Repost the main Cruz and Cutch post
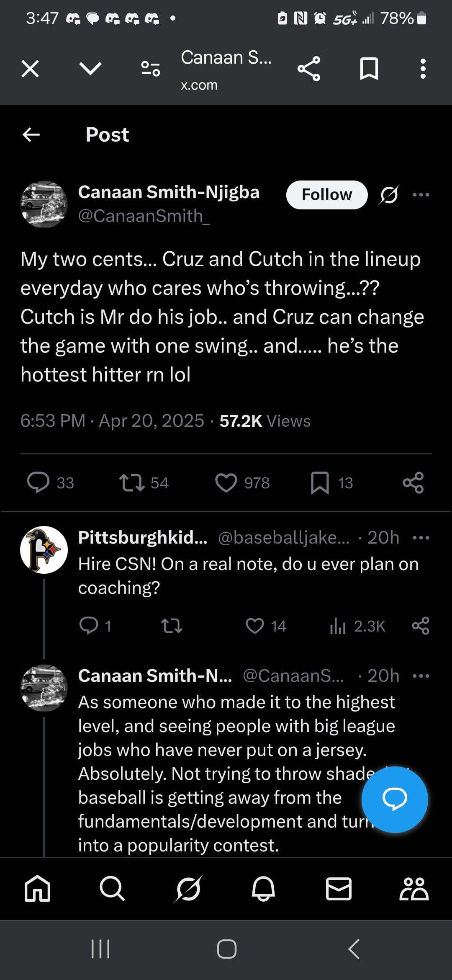 click(132, 482)
